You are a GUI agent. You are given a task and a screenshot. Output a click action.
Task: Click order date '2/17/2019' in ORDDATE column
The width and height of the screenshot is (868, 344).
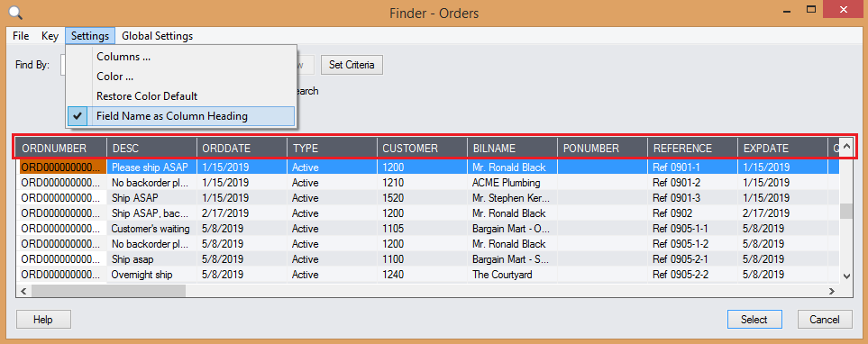pos(242,213)
